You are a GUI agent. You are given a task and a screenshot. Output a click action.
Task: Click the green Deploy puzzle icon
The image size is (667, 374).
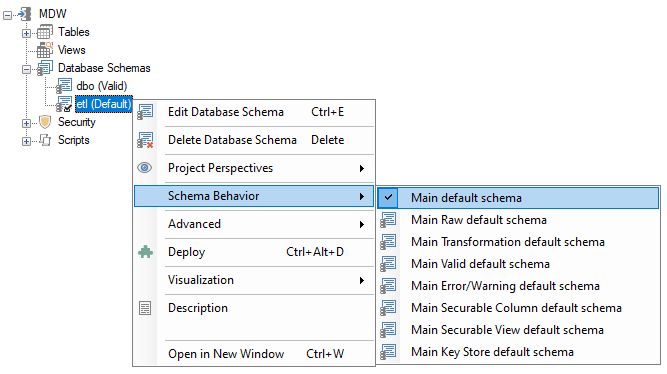point(145,252)
